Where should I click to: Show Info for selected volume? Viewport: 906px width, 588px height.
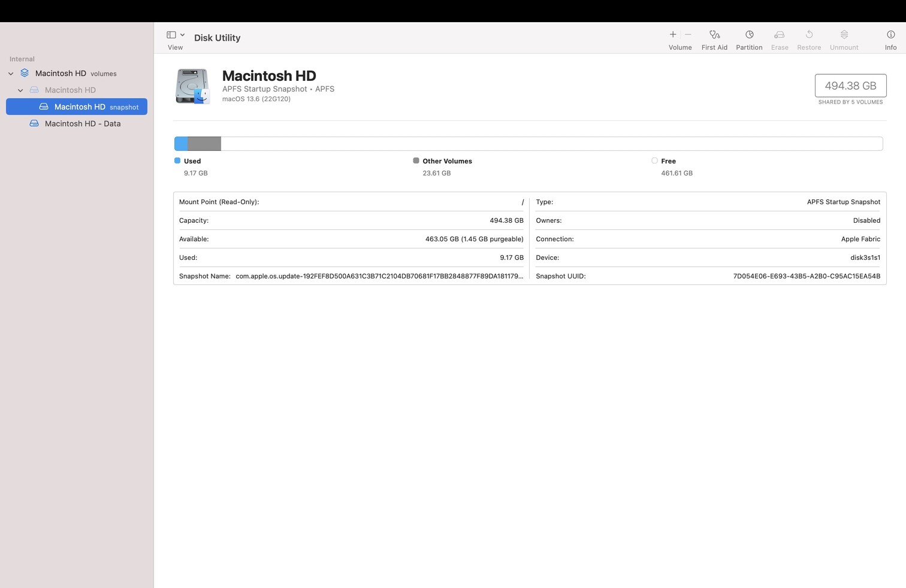tap(890, 35)
